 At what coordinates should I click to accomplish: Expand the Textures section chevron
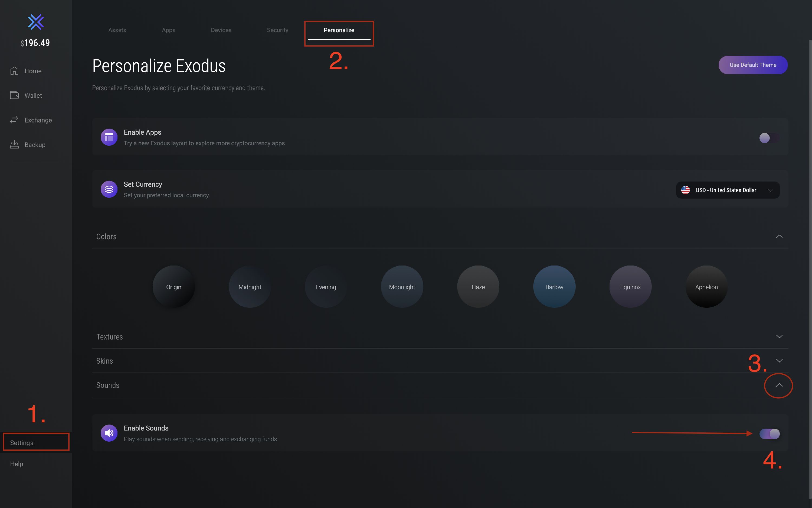779,337
